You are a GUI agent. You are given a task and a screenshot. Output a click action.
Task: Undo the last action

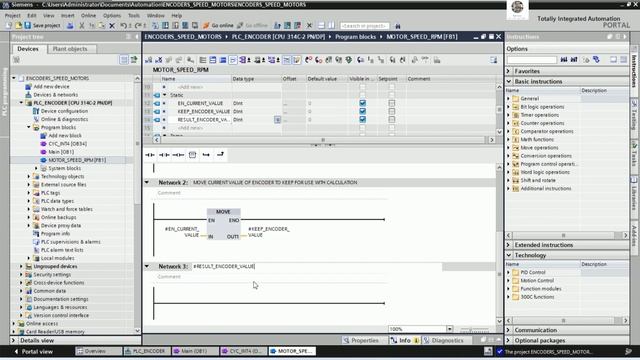pos(124,25)
